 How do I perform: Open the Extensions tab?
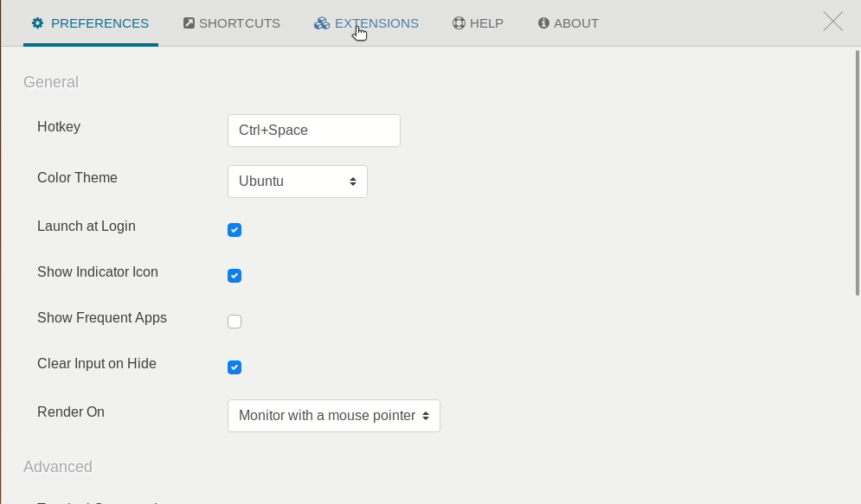coord(366,23)
